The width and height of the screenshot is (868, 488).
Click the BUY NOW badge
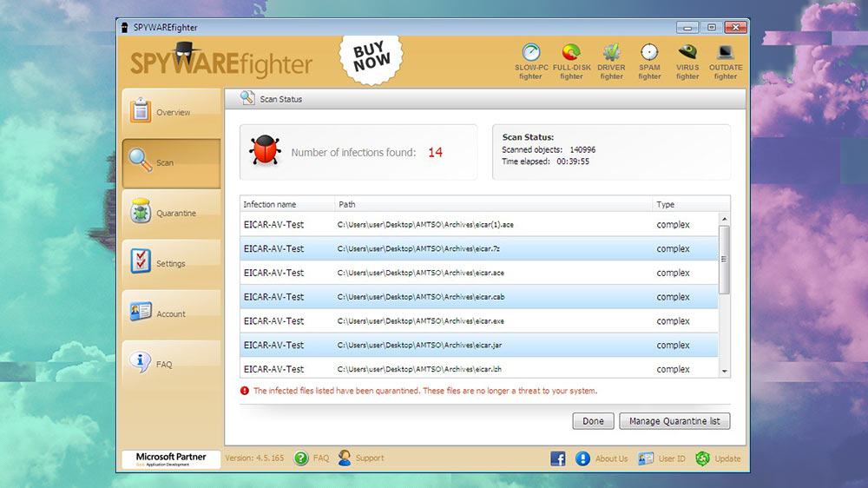372,57
